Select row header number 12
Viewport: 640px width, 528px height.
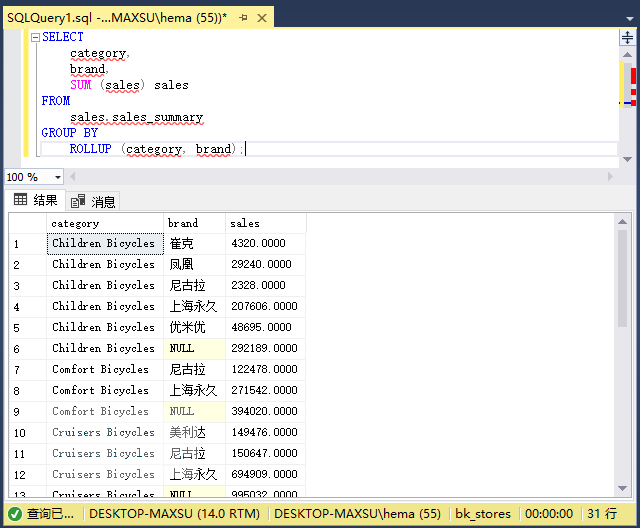[28, 475]
